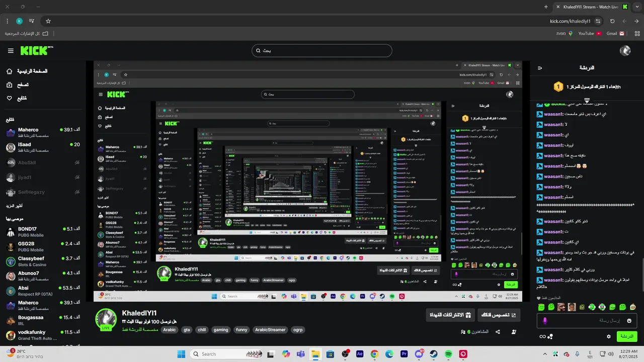
Task: Expand the pinned gift leaderboard banner
Action: [587, 100]
